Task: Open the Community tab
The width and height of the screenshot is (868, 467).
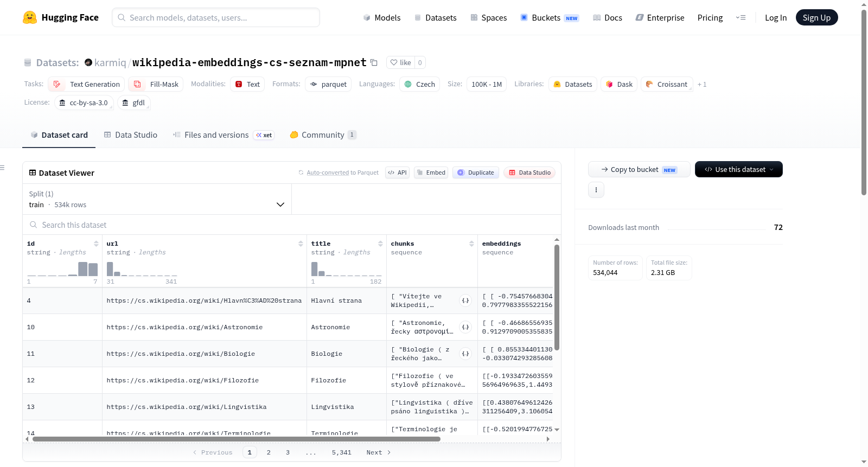Action: point(323,135)
